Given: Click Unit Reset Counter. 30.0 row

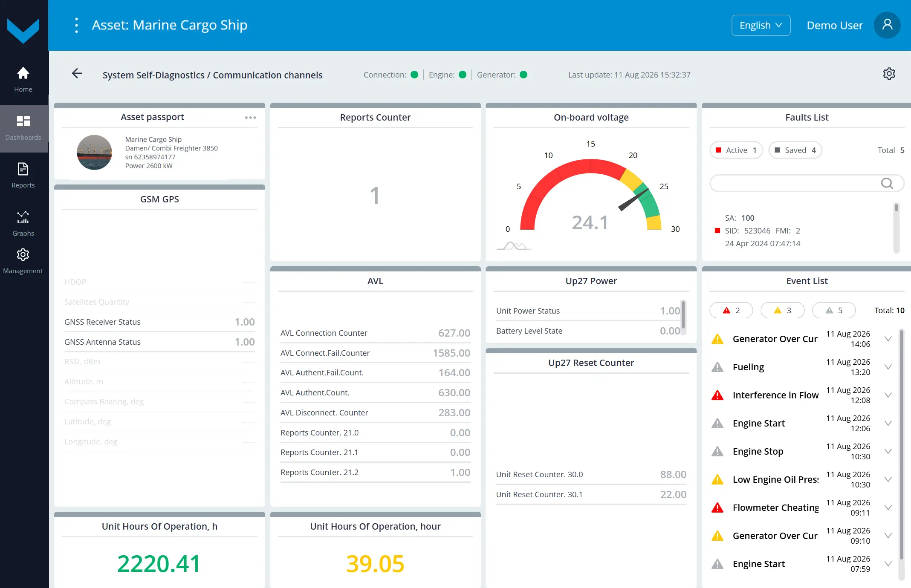Looking at the screenshot, I should point(591,475).
